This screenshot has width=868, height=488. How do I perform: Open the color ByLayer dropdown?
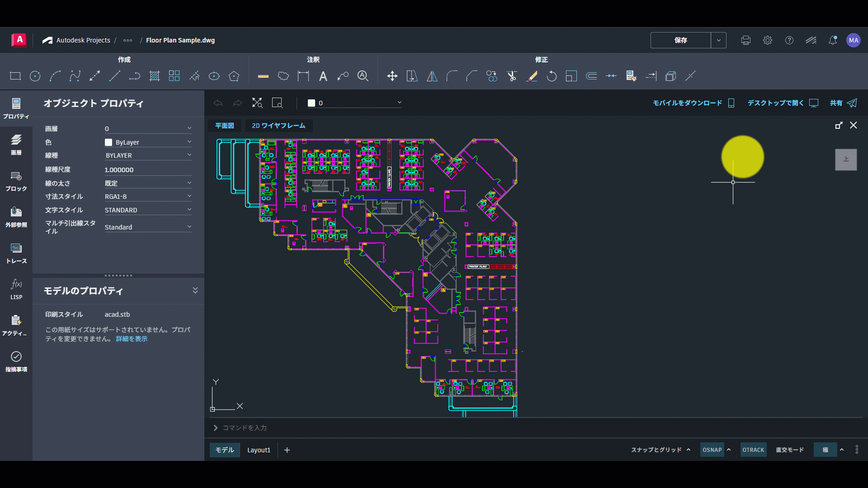(148, 142)
